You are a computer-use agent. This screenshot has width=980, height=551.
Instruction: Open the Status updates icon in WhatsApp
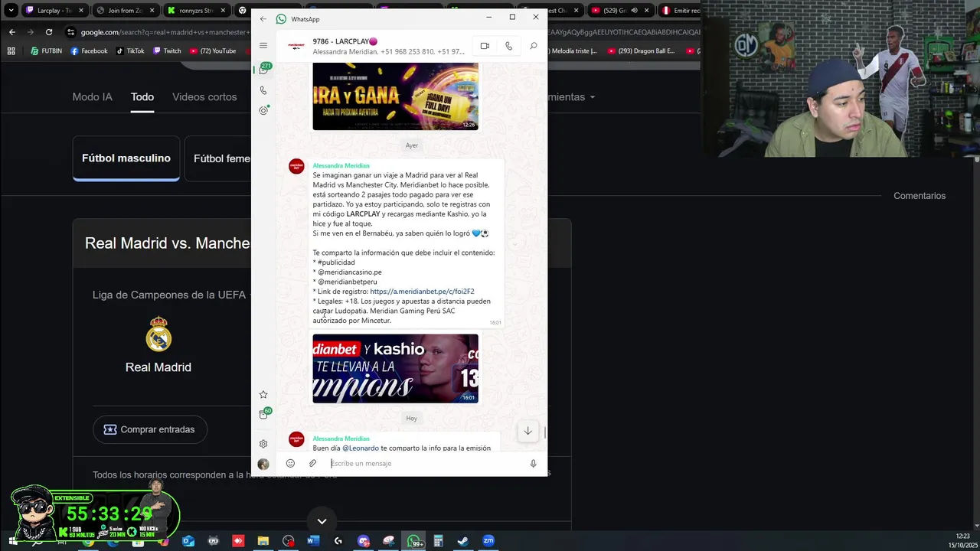click(263, 111)
